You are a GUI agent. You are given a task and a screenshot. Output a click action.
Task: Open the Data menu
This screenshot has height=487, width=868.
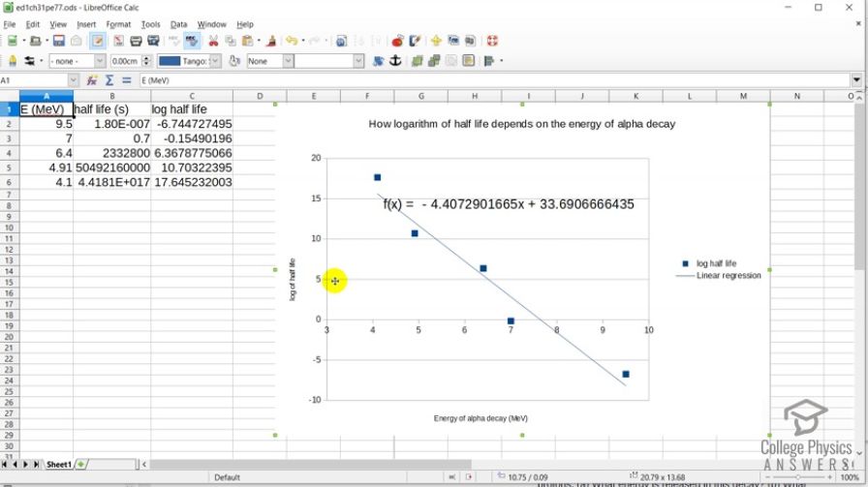[x=178, y=24]
